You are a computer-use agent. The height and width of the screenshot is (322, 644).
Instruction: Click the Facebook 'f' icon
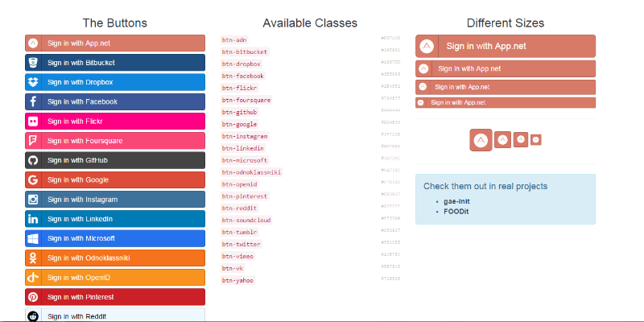pos(33,102)
